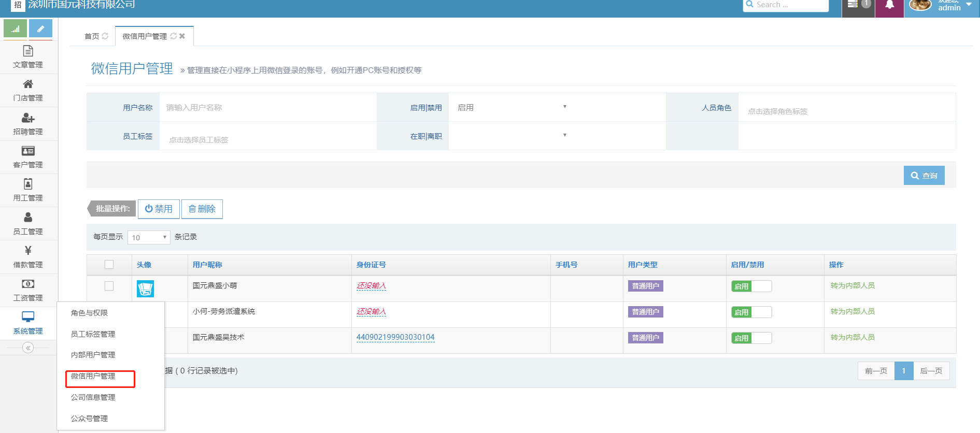Select checkbox for 国元鼎盛小萌 row
This screenshot has height=433, width=980.
(109, 286)
